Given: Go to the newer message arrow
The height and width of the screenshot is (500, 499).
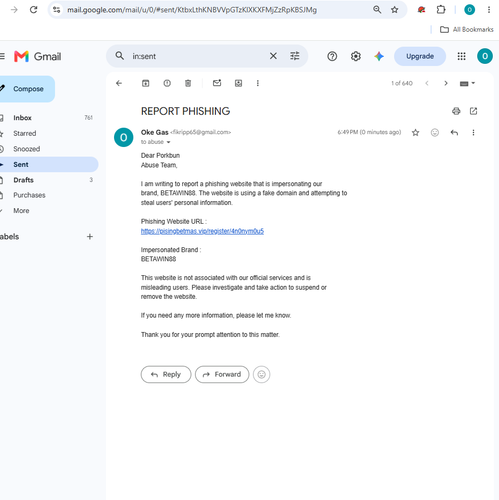Looking at the screenshot, I should [427, 83].
